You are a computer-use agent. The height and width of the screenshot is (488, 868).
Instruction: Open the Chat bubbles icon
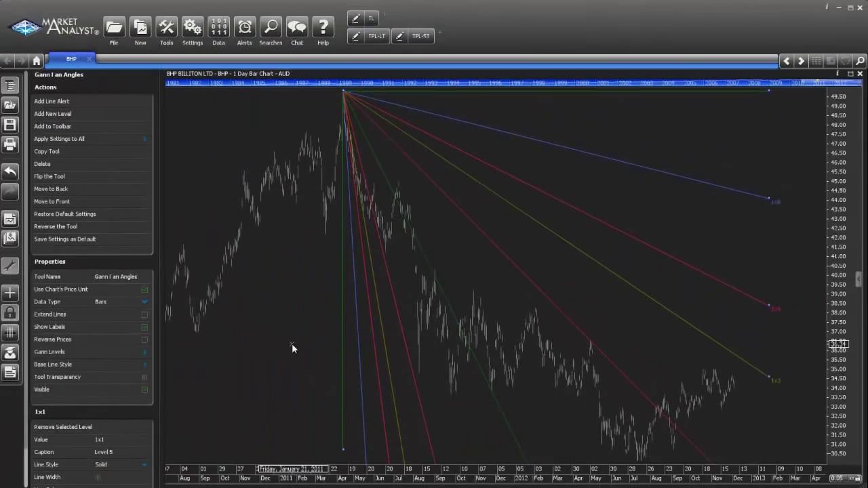click(x=297, y=28)
